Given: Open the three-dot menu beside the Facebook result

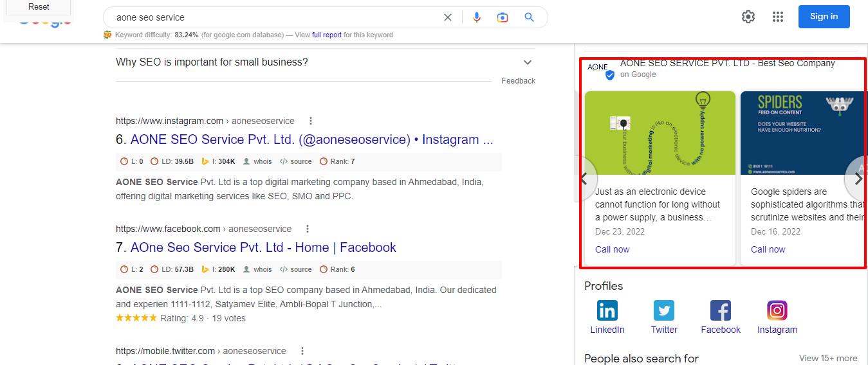Looking at the screenshot, I should (308, 229).
